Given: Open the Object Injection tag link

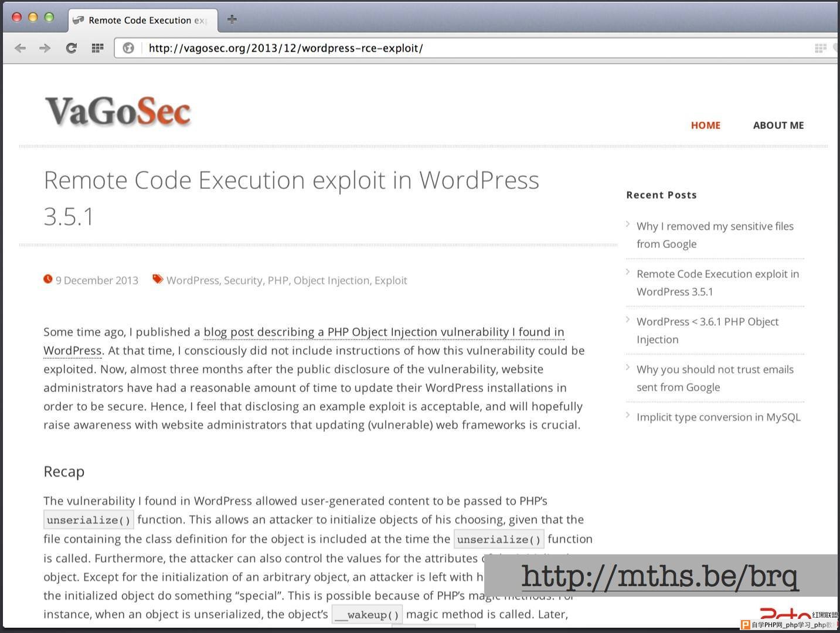Looking at the screenshot, I should coord(331,280).
